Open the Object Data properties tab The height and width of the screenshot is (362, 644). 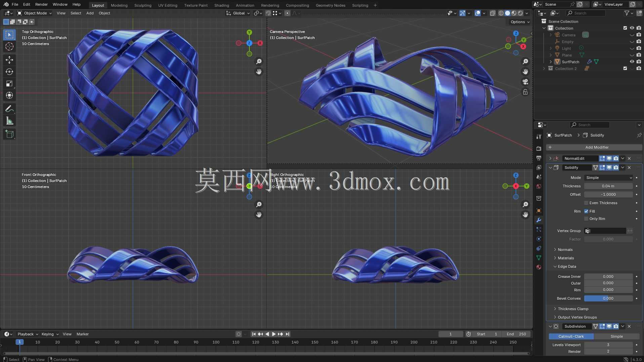click(x=539, y=258)
